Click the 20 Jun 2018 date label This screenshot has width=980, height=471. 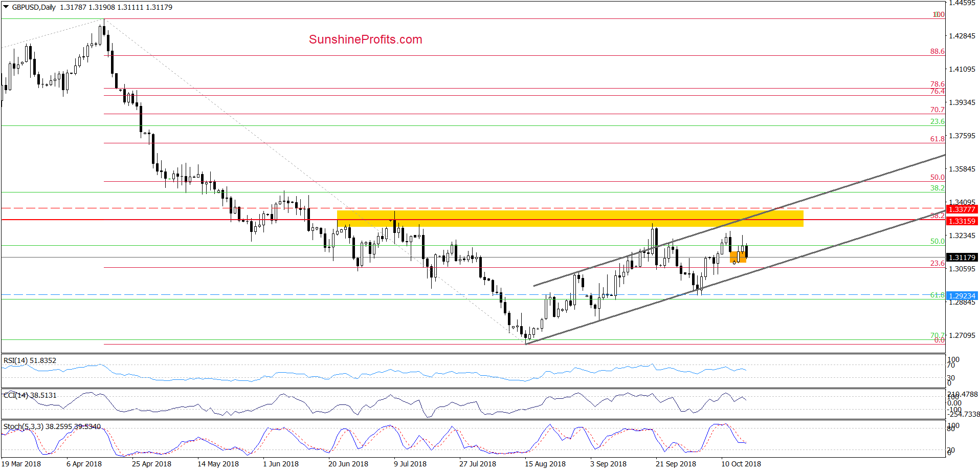(x=348, y=464)
